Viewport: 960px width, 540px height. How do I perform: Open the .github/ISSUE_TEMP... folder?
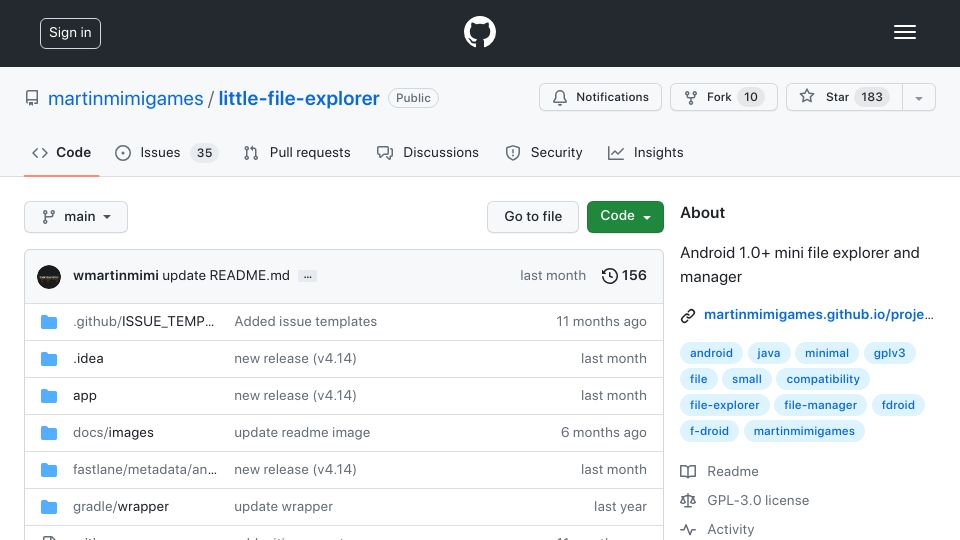[144, 321]
